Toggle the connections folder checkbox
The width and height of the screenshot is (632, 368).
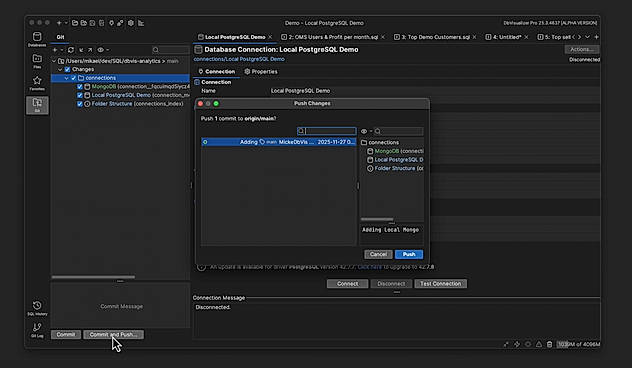coord(73,78)
